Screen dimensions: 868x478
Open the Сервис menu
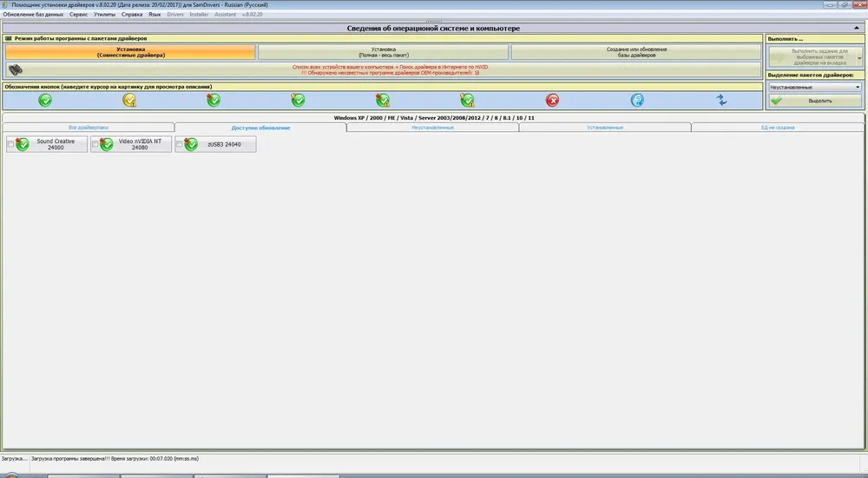coord(79,15)
